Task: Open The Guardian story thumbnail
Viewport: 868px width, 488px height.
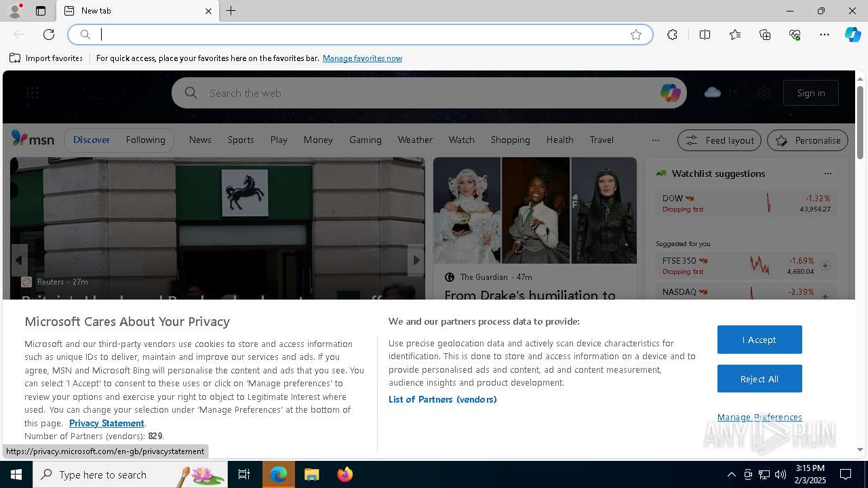Action: pos(535,210)
